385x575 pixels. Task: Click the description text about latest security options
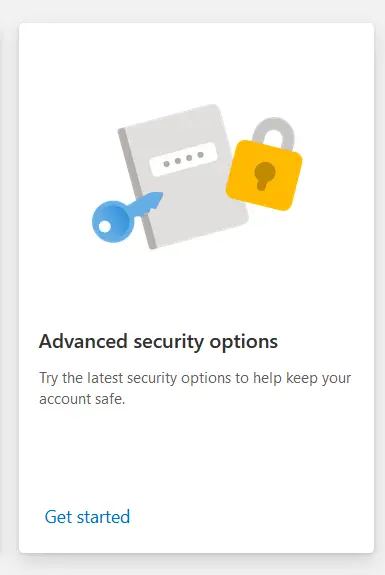(x=195, y=388)
